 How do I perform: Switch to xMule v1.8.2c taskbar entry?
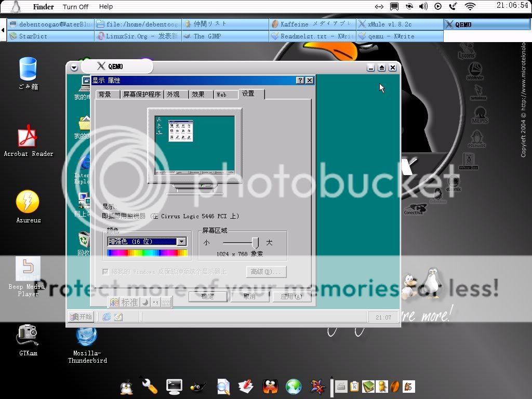400,24
